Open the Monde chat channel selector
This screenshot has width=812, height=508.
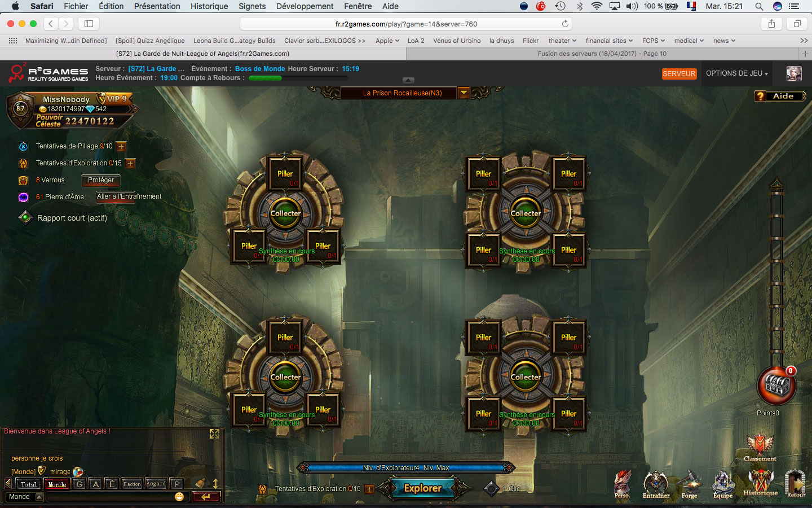(x=25, y=497)
